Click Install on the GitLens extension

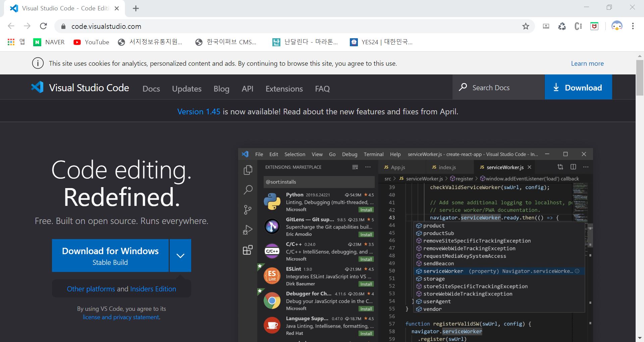[366, 235]
